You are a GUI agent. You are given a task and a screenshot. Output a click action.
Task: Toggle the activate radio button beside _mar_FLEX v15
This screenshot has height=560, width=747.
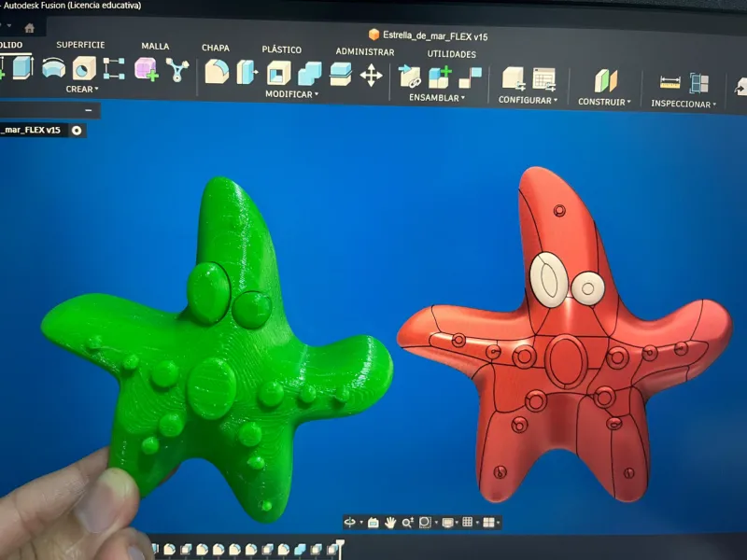pyautogui.click(x=77, y=131)
